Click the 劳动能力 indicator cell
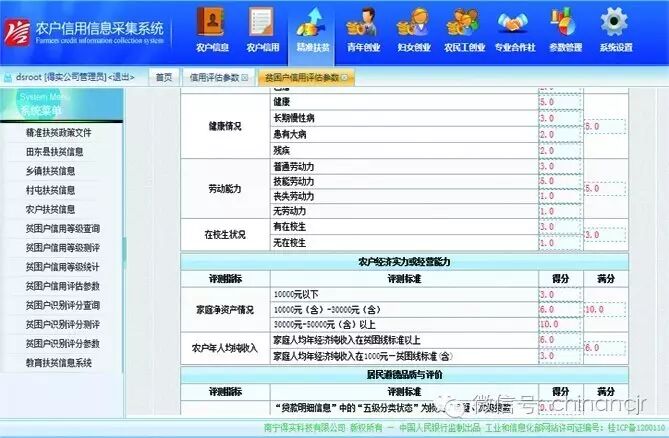The image size is (669, 438). [225, 189]
